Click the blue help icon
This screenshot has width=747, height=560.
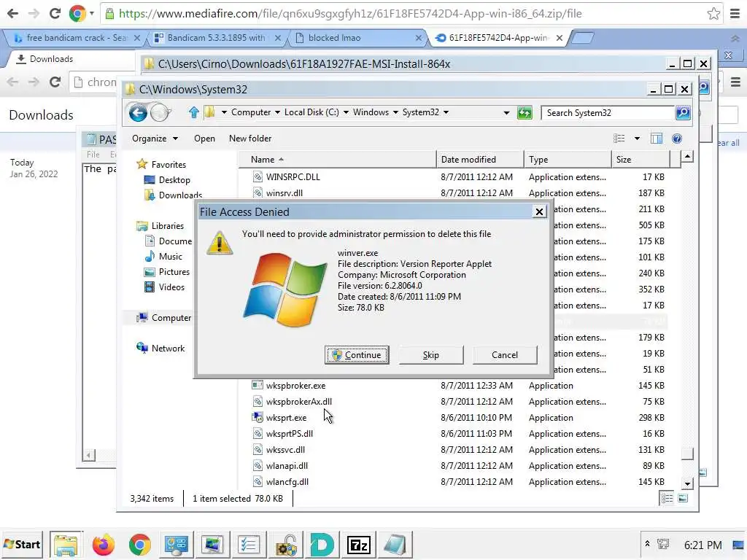(x=676, y=139)
